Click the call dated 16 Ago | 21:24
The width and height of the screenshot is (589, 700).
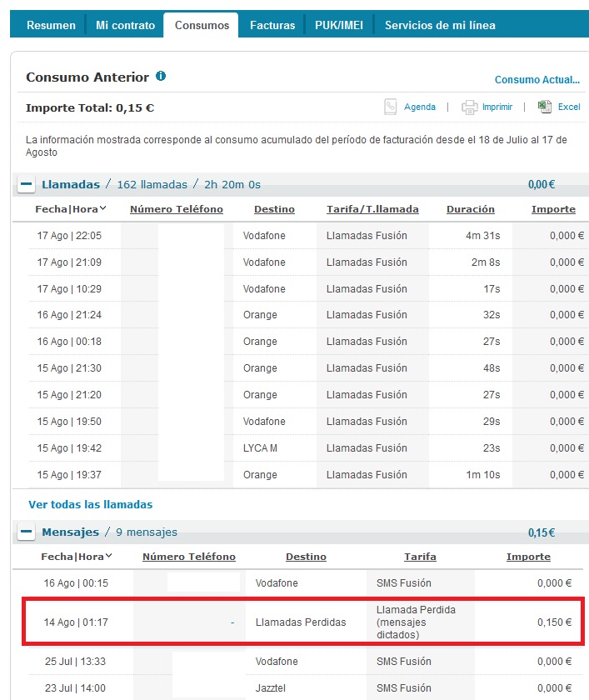69,315
